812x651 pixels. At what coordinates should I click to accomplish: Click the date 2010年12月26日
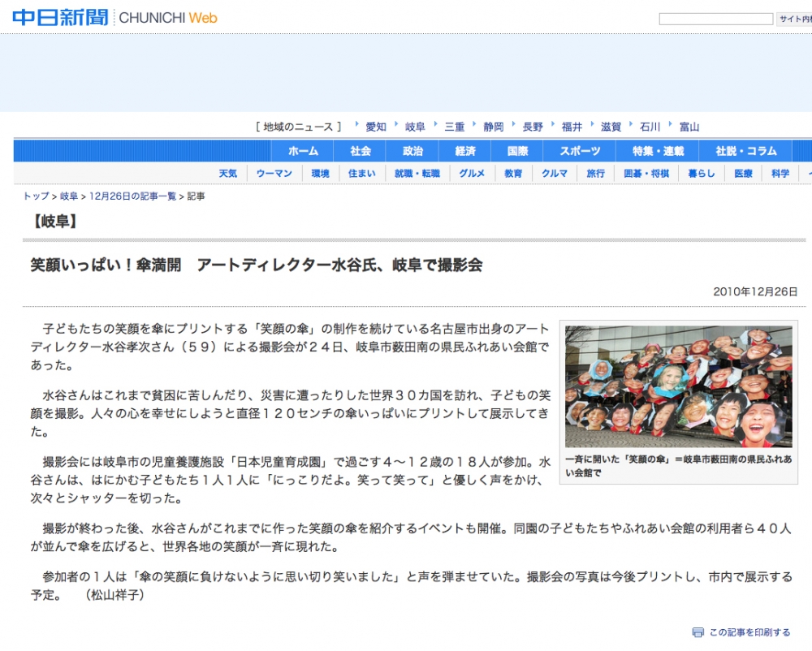tap(755, 291)
